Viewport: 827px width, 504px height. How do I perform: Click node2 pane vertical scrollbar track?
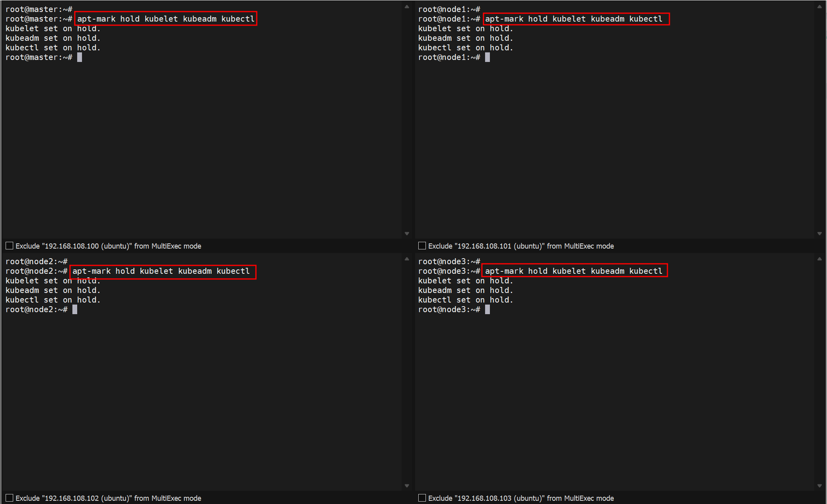(407, 372)
